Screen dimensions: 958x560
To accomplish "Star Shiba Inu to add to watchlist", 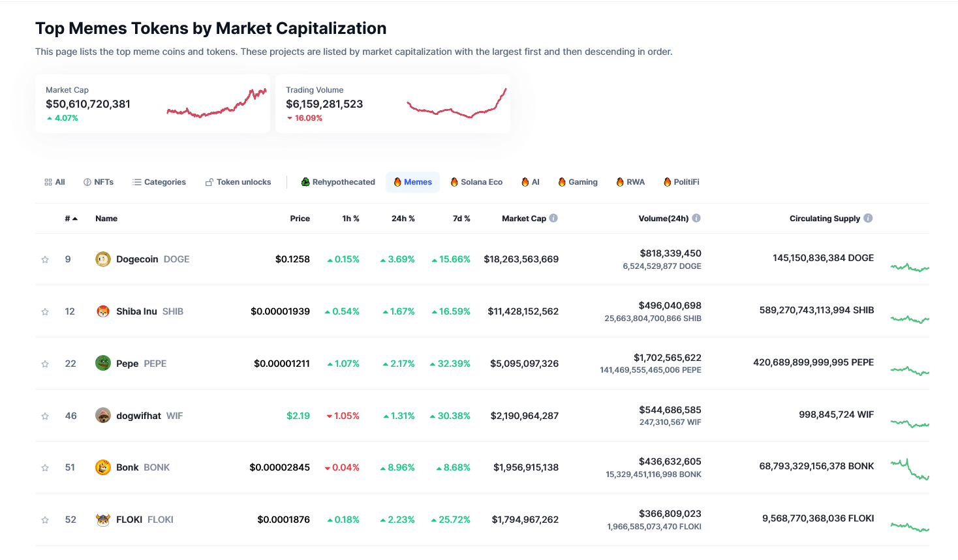I will (45, 312).
